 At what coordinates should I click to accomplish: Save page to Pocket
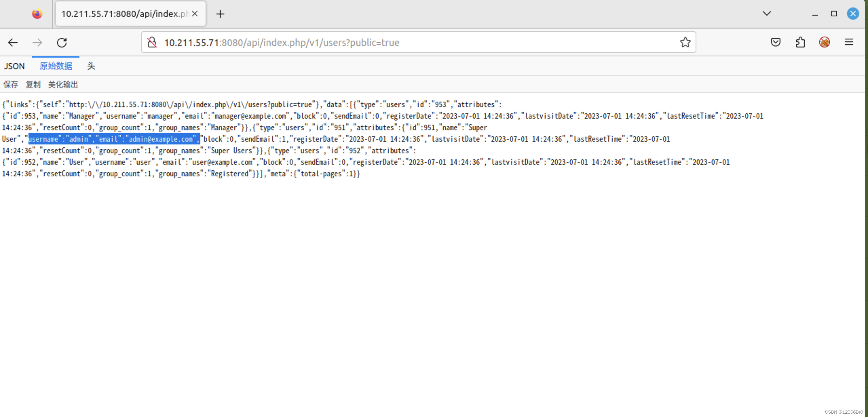(x=776, y=42)
